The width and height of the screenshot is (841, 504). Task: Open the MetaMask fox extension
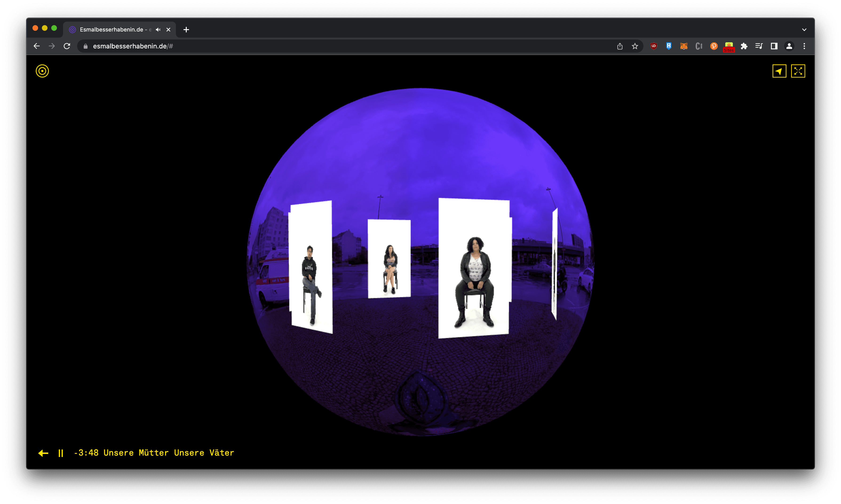coord(684,46)
